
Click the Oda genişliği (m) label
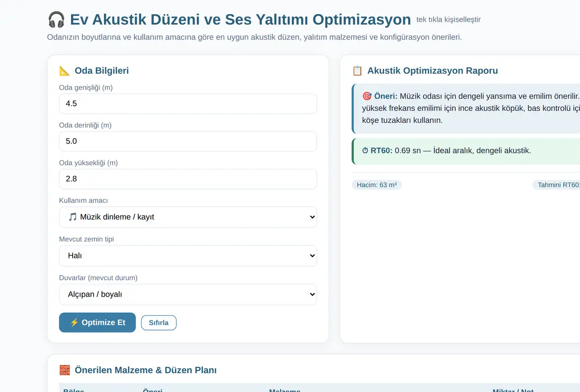(x=86, y=87)
